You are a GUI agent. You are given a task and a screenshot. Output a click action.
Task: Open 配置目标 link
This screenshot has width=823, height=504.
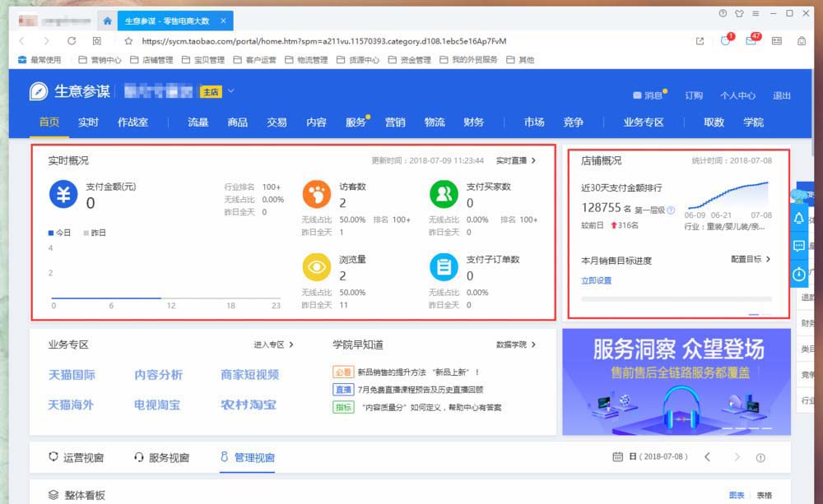click(x=751, y=259)
